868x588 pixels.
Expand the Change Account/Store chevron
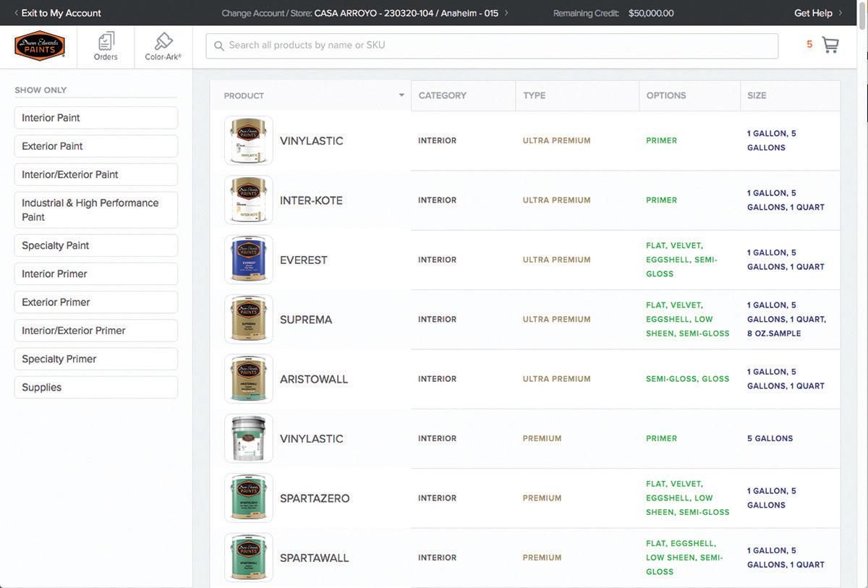click(x=506, y=13)
